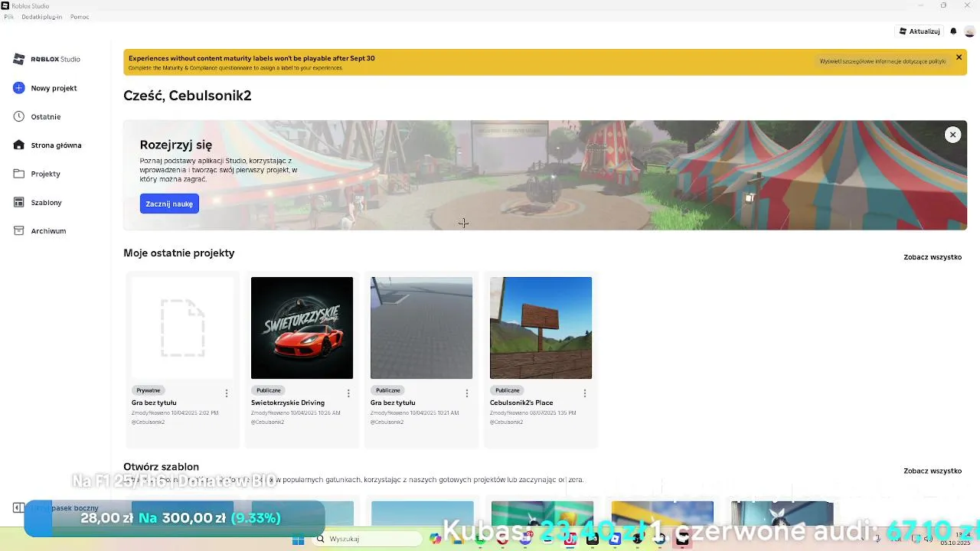Click Wyświetl szczegółowe informacje dotyczące polityki
The height and width of the screenshot is (551, 980).
point(883,61)
